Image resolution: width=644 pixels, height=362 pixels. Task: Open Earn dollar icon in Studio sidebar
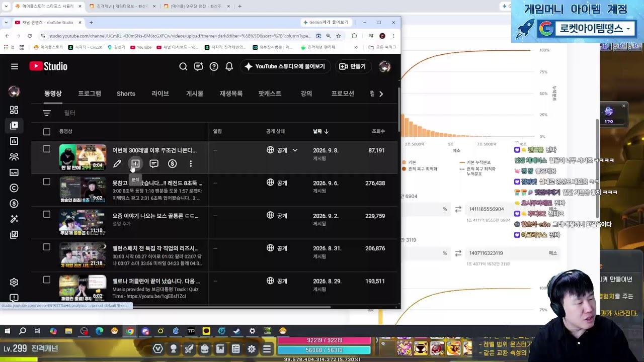[14, 204]
